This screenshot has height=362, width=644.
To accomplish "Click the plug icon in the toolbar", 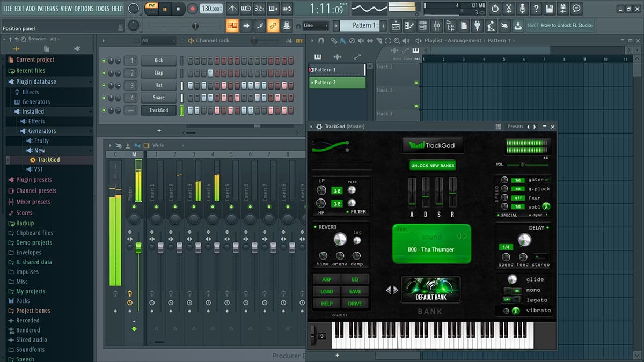I will (477, 26).
